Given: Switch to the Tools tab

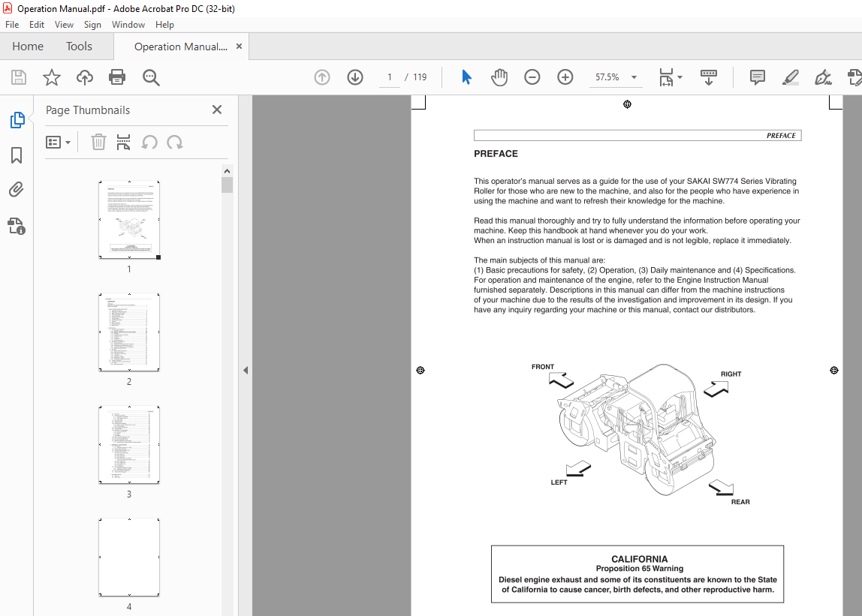Looking at the screenshot, I should pos(79,47).
